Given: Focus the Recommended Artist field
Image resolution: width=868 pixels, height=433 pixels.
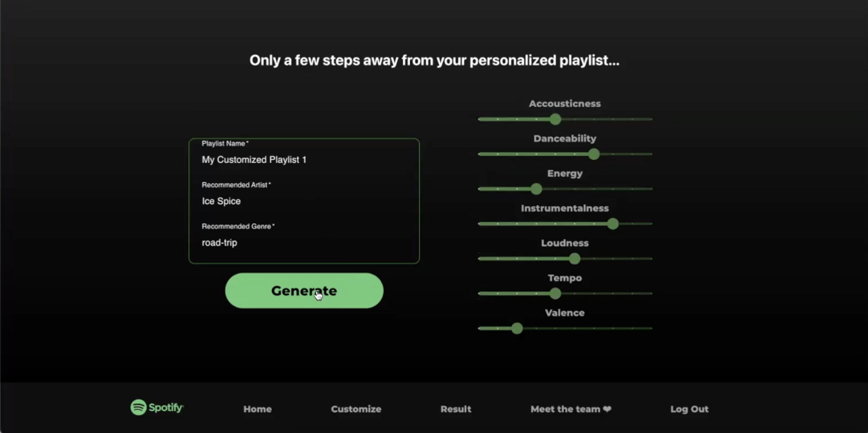Looking at the screenshot, I should point(303,201).
